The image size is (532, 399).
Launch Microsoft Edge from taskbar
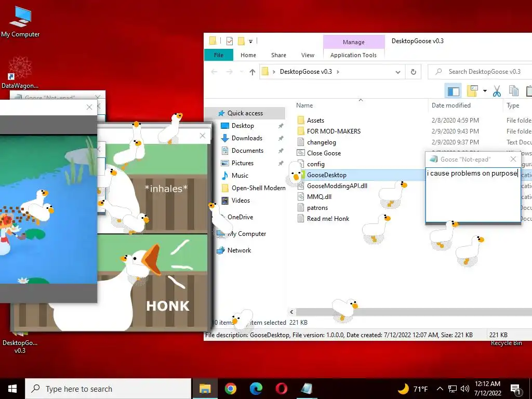click(256, 389)
